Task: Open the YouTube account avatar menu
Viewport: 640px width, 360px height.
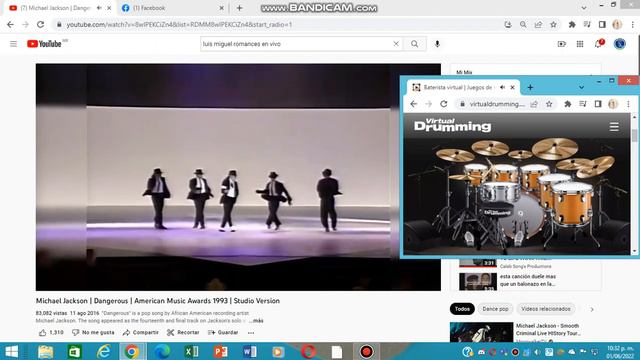Action: click(x=620, y=44)
